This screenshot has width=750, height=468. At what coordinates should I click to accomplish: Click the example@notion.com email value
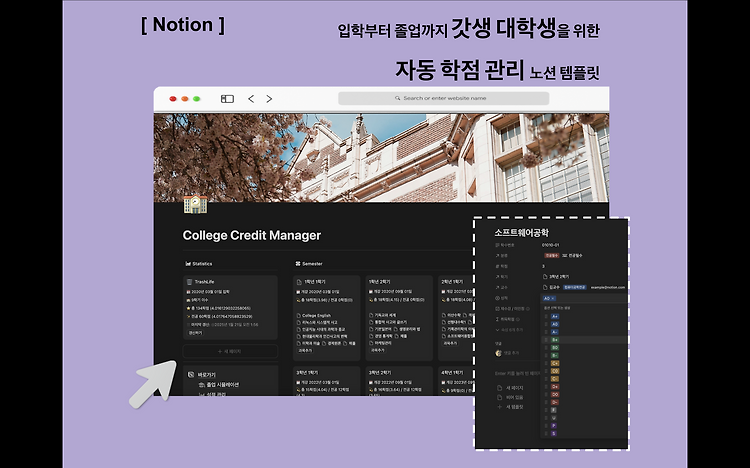coord(608,287)
